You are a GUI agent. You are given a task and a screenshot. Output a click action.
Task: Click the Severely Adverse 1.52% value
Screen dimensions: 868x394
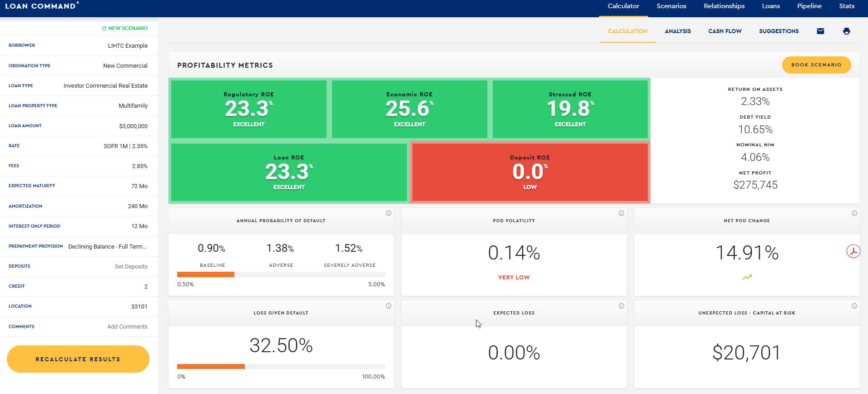(349, 248)
